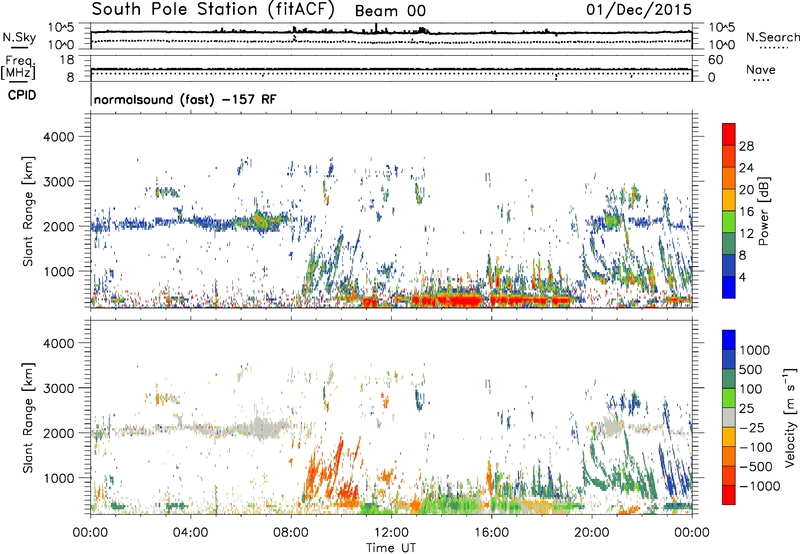Image resolution: width=800 pixels, height=554 pixels.
Task: Click the 'Velocity [m s-1]' colorbar title
Action: 790,417
